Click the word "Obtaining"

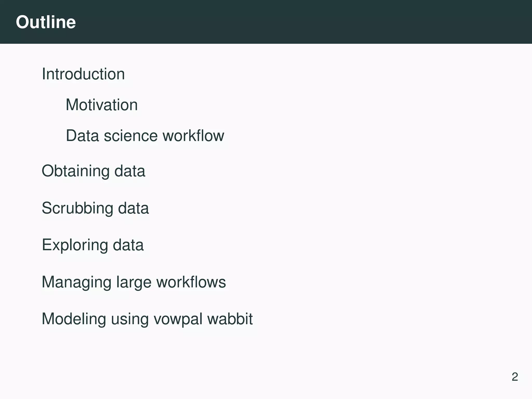76,171
